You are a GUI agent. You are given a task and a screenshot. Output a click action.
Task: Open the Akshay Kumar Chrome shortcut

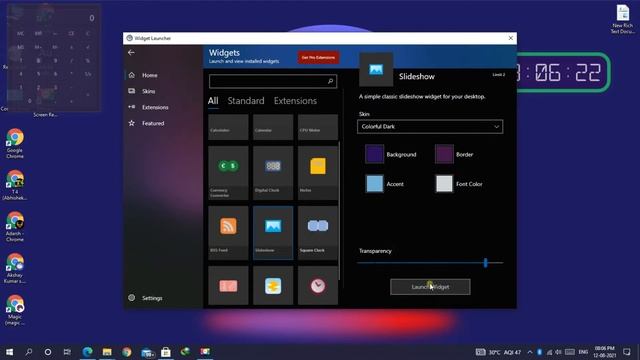click(x=15, y=268)
